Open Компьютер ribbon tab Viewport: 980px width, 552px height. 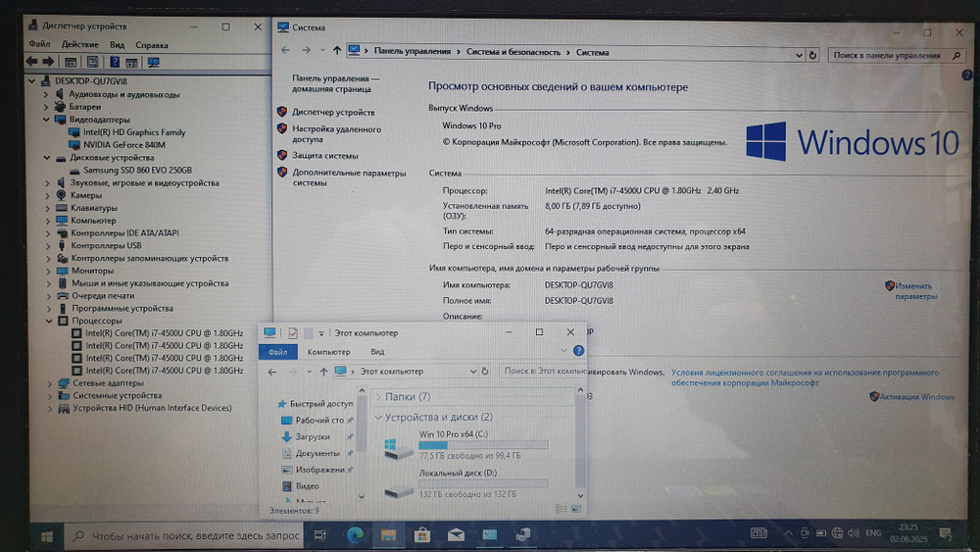[x=328, y=352]
